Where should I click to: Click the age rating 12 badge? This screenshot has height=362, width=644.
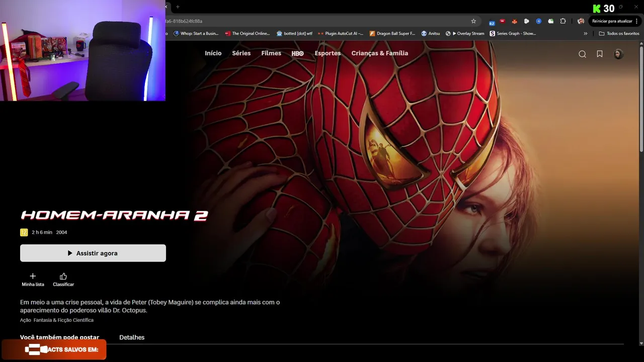[24, 232]
